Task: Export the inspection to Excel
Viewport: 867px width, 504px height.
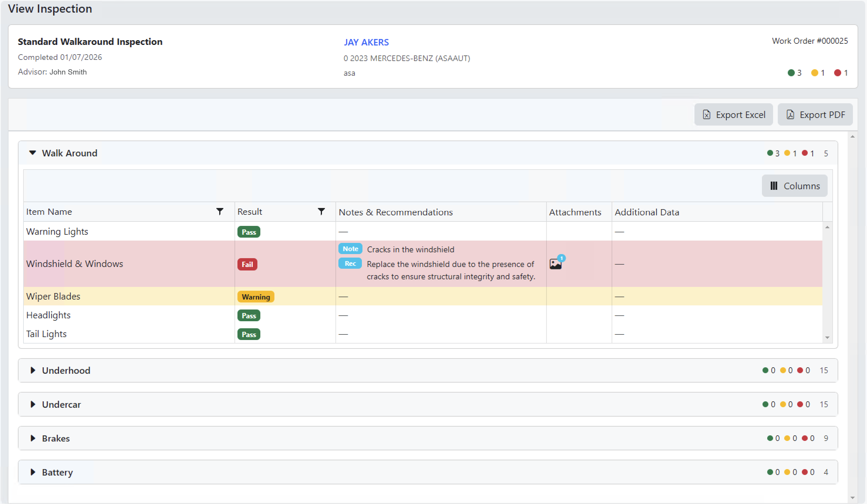Action: [733, 114]
